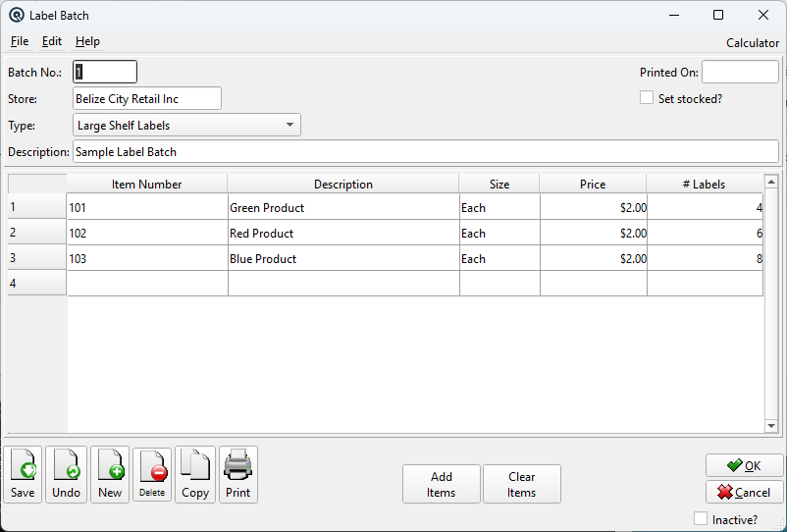This screenshot has width=787, height=532.
Task: Click the Price column header
Action: click(x=593, y=184)
